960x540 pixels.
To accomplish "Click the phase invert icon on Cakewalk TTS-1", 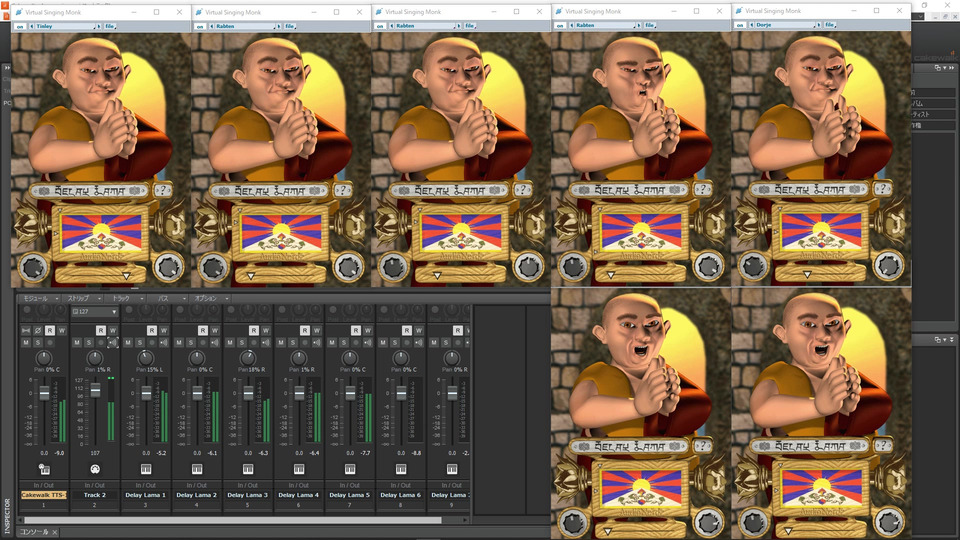I will point(37,330).
